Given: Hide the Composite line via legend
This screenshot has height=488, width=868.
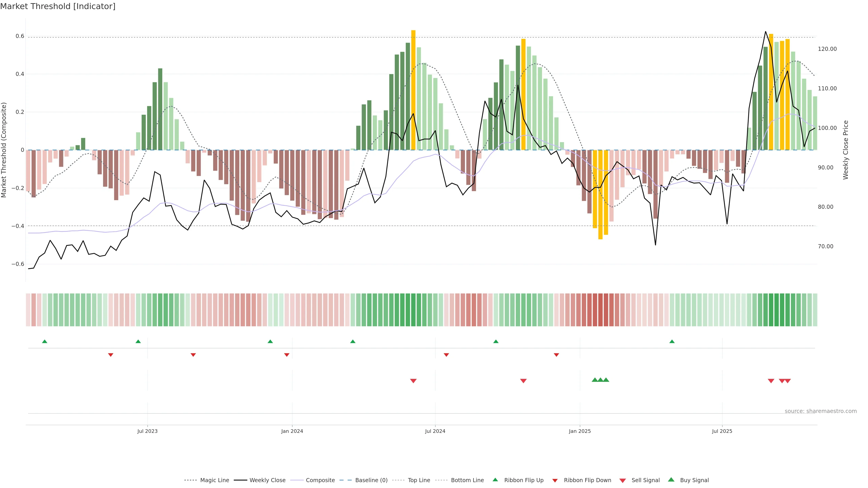Looking at the screenshot, I should (320, 480).
